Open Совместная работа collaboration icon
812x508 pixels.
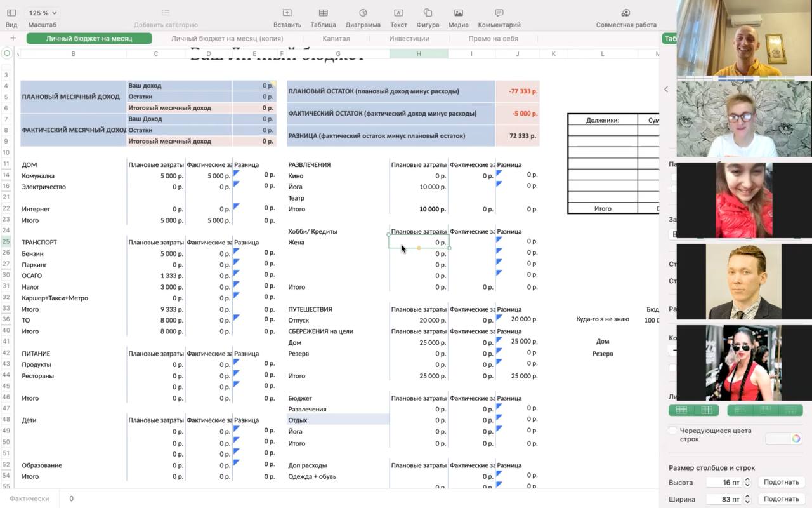click(x=625, y=13)
